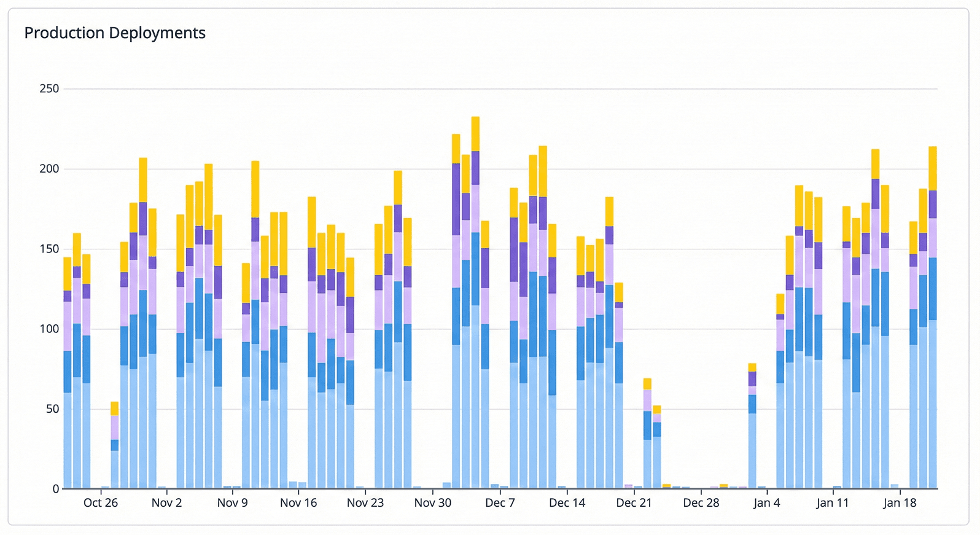Select the Jan 18 date label
980x535 pixels.
[x=900, y=503]
